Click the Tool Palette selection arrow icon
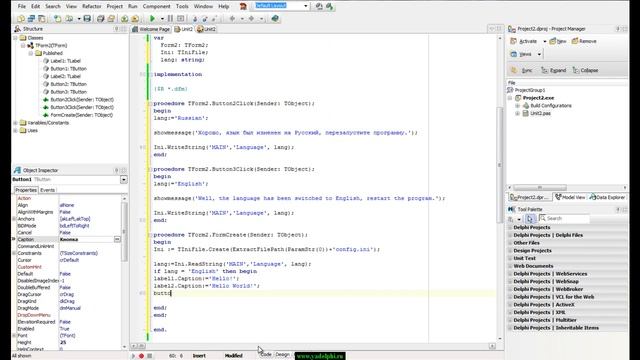Viewport: 640px width, 360px height. point(529,219)
